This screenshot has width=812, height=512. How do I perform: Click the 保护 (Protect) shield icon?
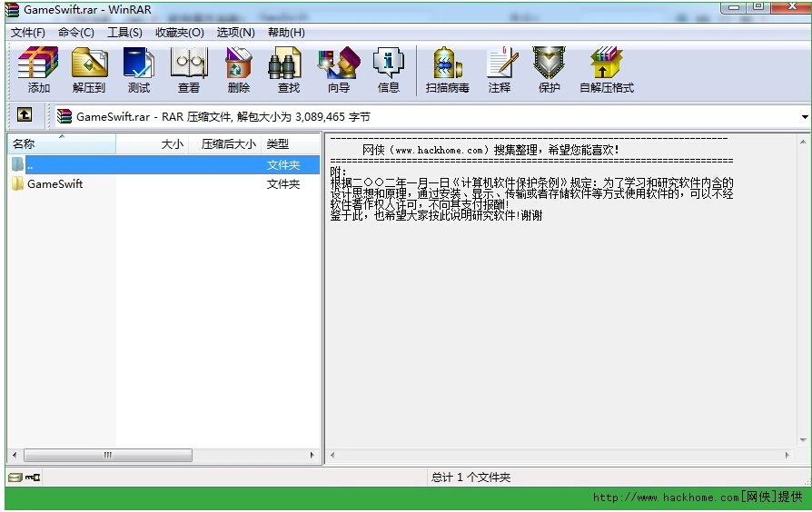(549, 64)
